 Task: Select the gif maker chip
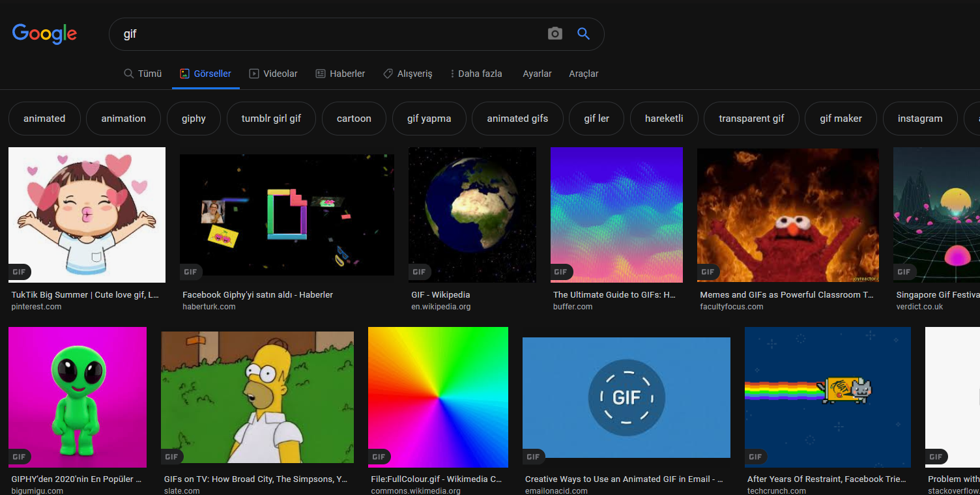click(841, 119)
